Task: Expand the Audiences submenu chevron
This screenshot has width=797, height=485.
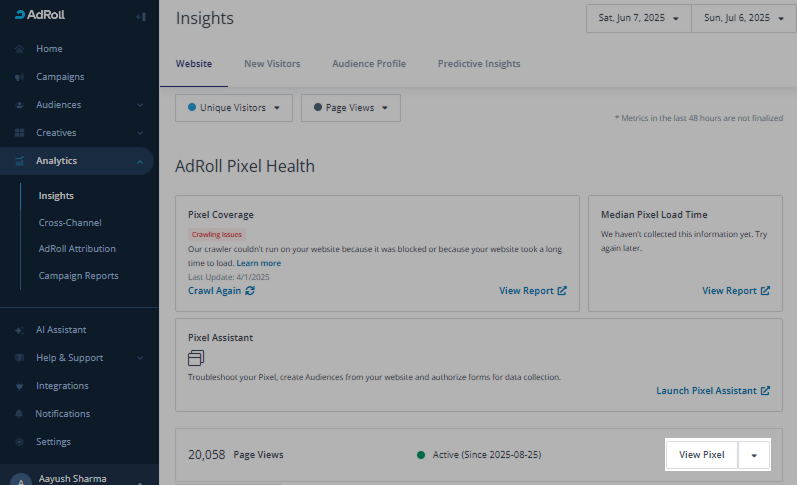Action: tap(140, 105)
